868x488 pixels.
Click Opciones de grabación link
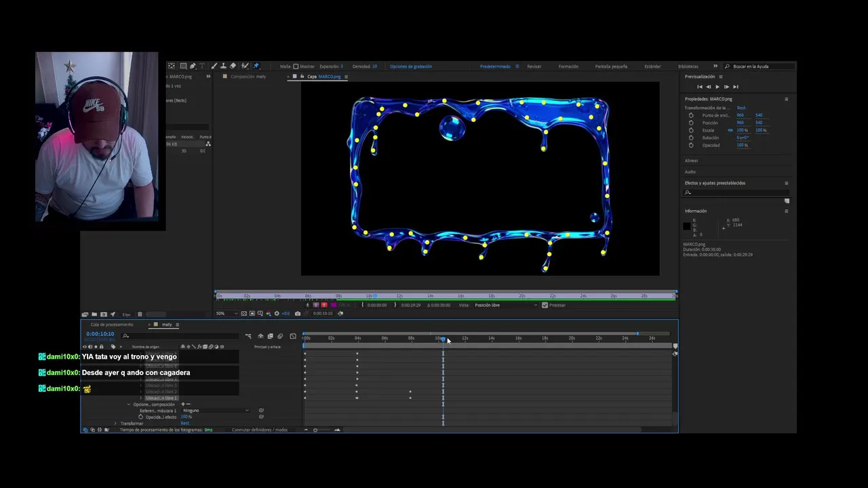click(x=411, y=66)
